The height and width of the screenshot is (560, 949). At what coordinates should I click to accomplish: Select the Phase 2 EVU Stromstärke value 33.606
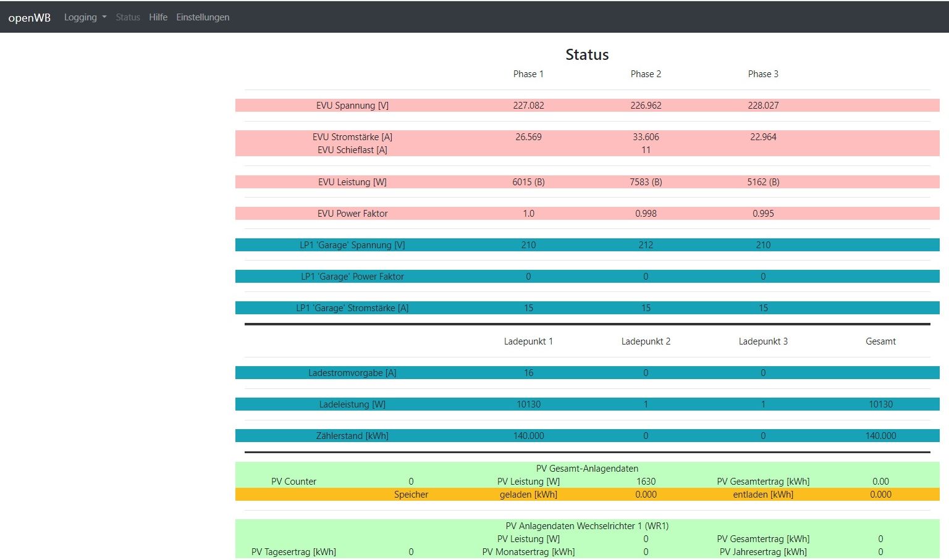[646, 137]
